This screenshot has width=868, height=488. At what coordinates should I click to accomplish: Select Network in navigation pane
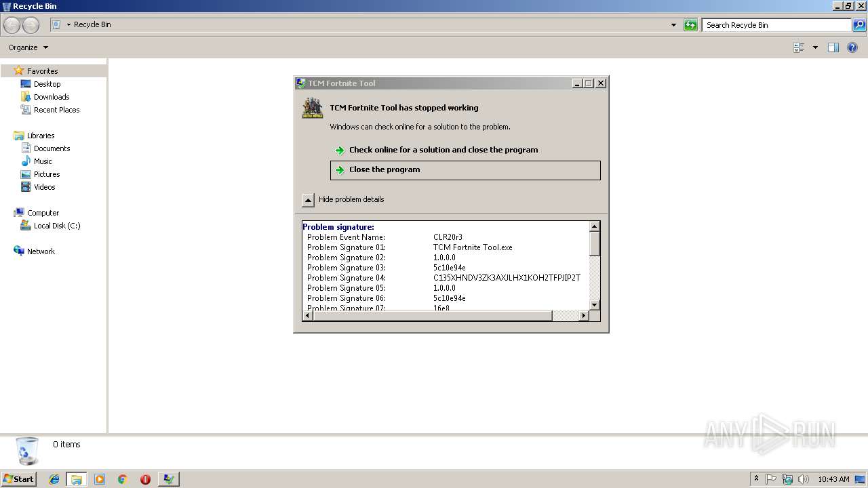pos(41,251)
